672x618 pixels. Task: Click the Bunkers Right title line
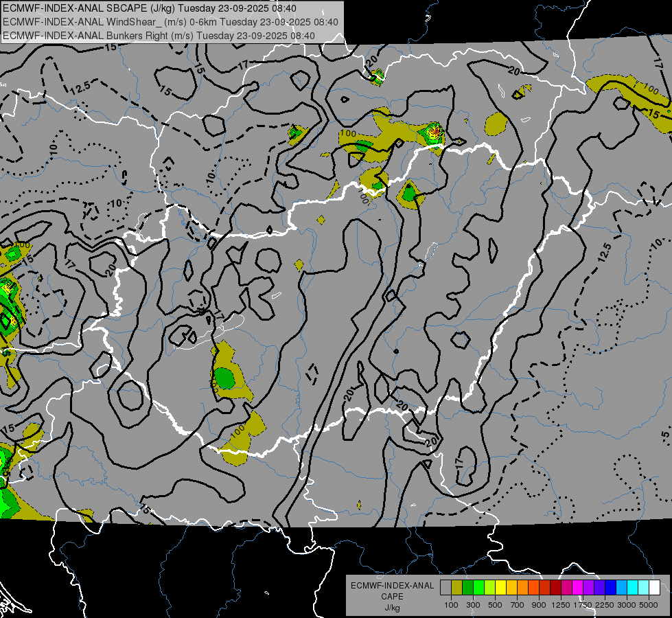point(159,36)
